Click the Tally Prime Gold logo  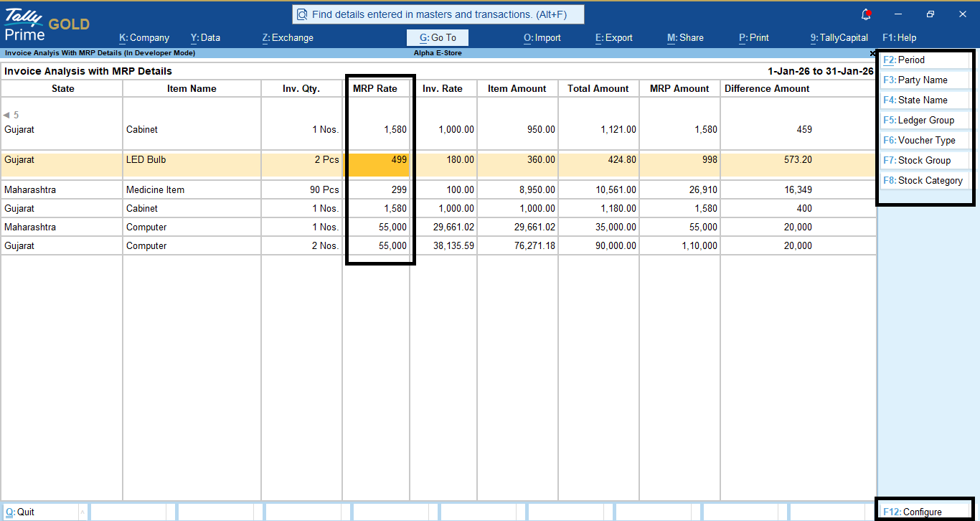pos(47,24)
